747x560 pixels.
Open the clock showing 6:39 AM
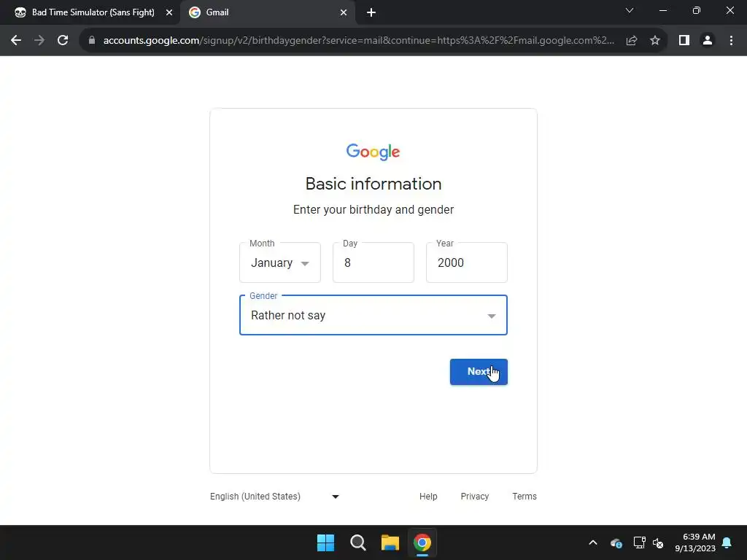[x=695, y=542]
